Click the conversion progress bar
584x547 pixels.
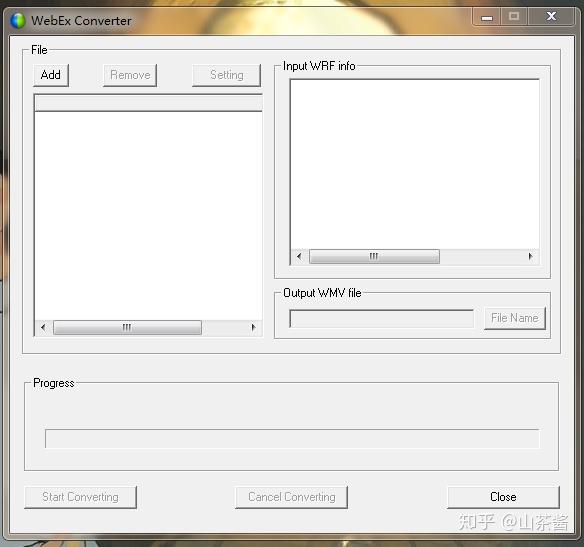[292, 439]
